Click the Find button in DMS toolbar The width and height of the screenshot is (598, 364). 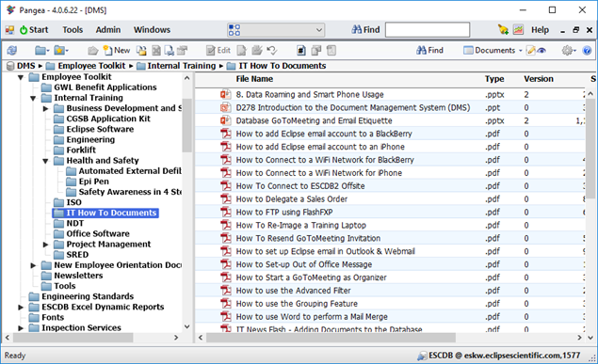429,50
